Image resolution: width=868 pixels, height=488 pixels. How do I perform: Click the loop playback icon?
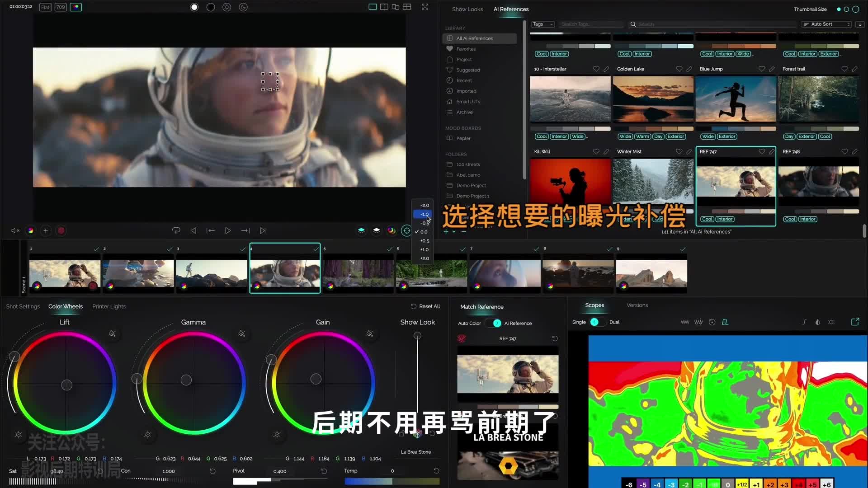coord(176,231)
